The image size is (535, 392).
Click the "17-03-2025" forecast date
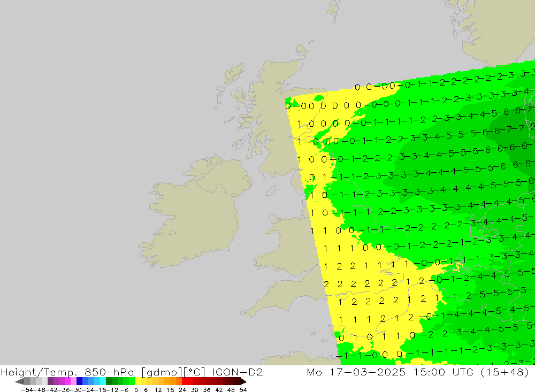pos(368,372)
